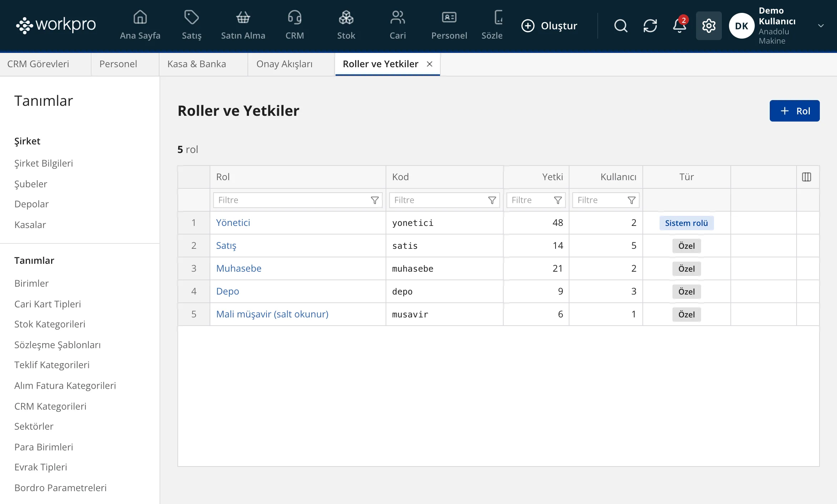Click the refresh sync icon

pos(650,26)
